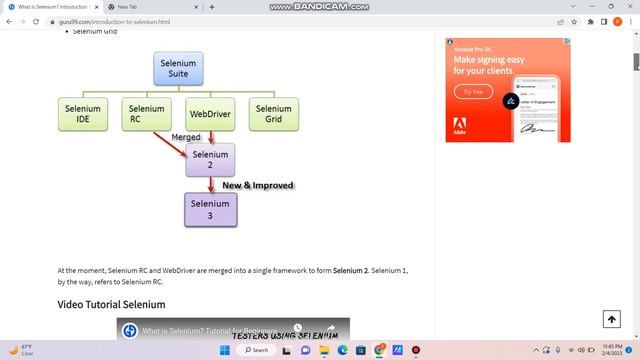Open Task View on taskbar

coord(287,350)
